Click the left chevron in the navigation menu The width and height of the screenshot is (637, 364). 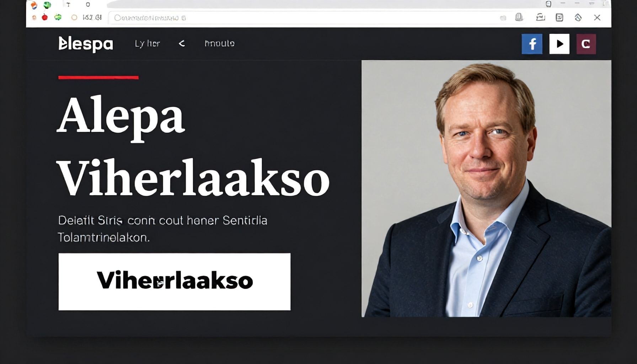click(182, 43)
